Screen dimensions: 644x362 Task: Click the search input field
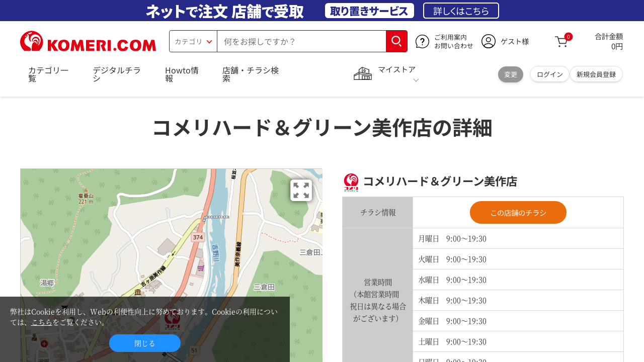(301, 41)
